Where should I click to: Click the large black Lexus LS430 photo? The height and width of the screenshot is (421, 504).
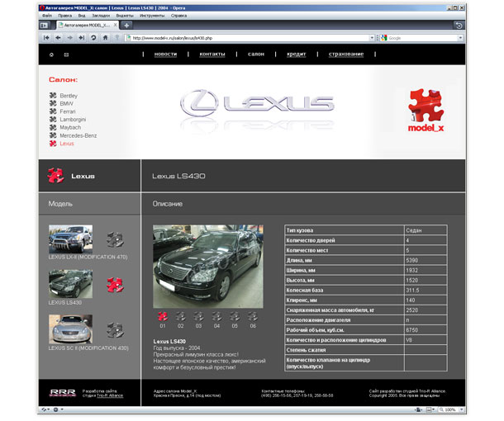pos(208,267)
